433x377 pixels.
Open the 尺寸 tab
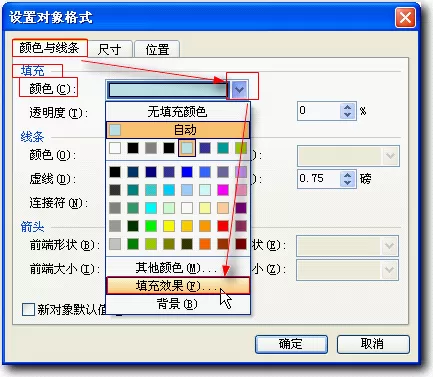coord(110,49)
